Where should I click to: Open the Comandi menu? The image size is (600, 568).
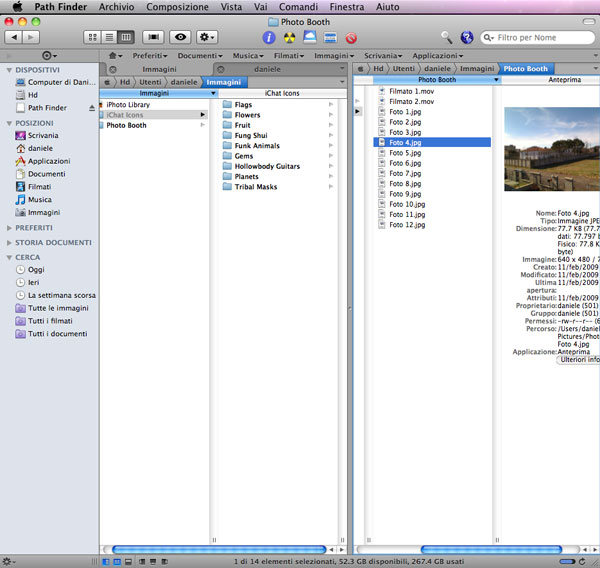[x=298, y=7]
